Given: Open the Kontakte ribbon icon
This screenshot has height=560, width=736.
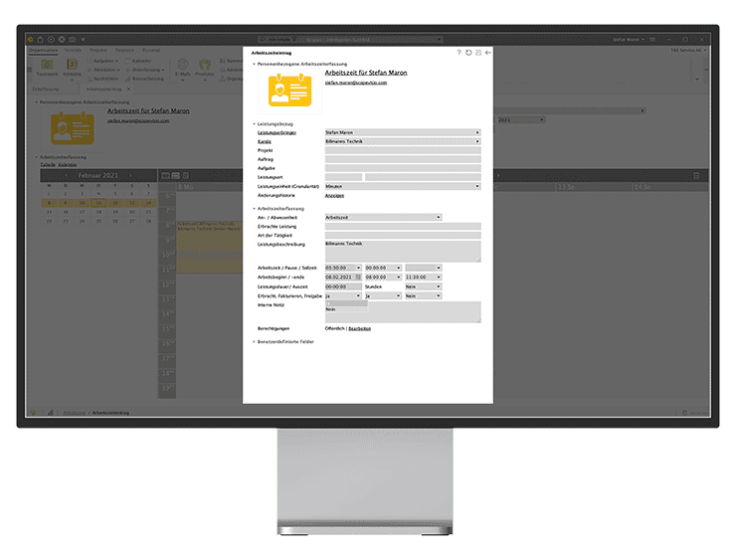Looking at the screenshot, I should 73,68.
